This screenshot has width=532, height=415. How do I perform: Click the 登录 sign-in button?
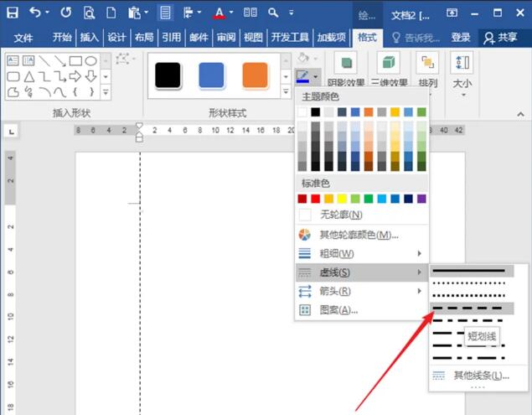pos(461,37)
